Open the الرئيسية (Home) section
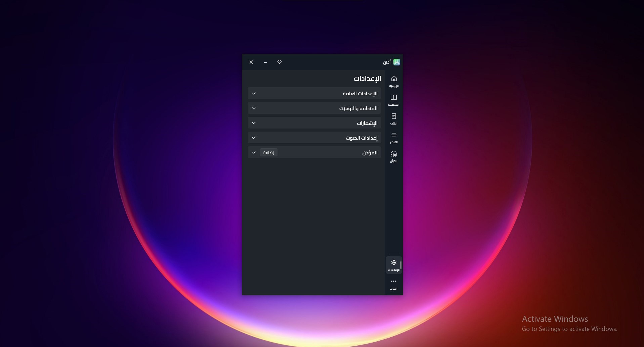Screen dimensions: 644x347 point(394,81)
